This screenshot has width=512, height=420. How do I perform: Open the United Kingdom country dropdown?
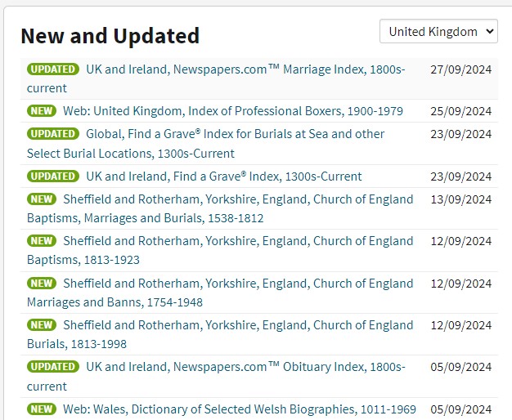[438, 32]
